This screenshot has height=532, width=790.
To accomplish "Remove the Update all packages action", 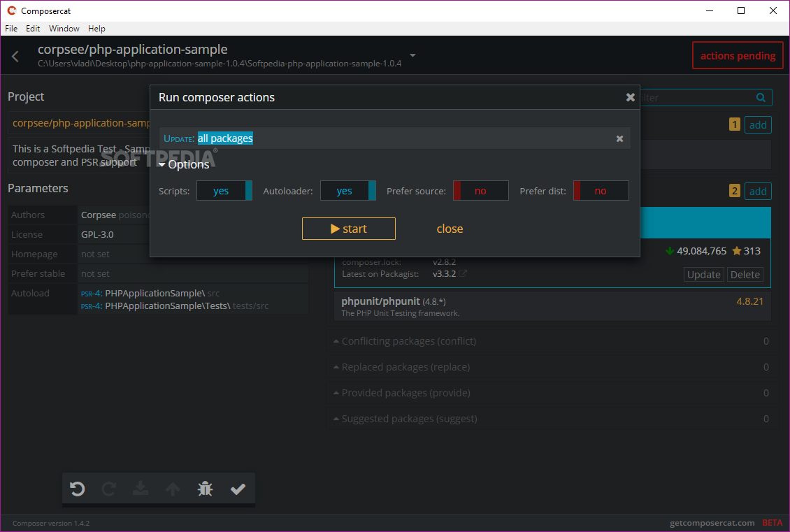I will tap(619, 138).
